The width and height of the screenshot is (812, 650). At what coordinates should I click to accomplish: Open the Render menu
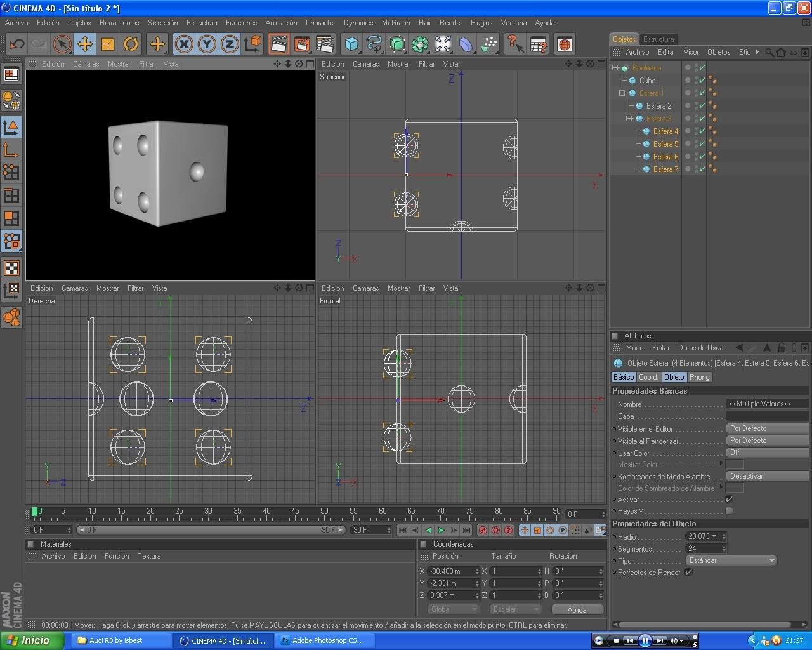tap(450, 23)
